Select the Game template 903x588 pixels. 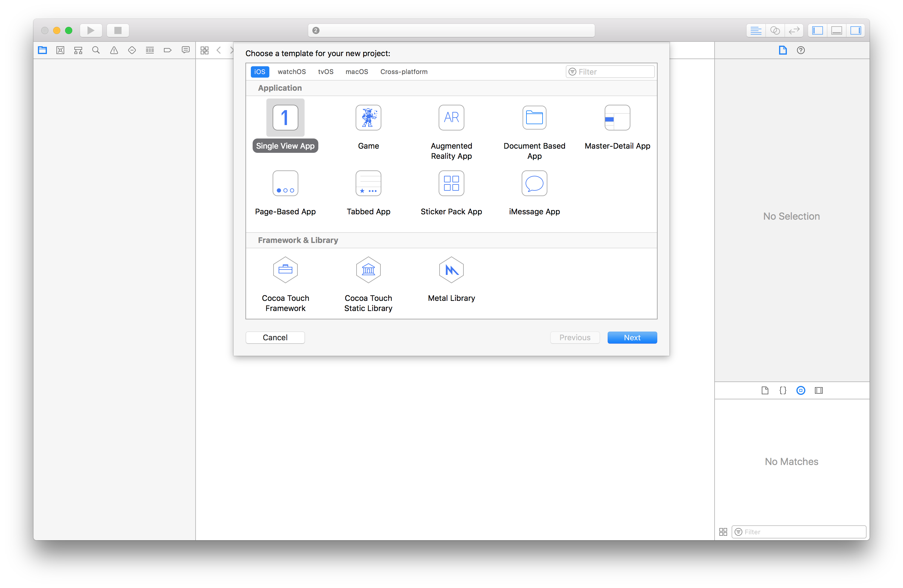[x=368, y=127]
